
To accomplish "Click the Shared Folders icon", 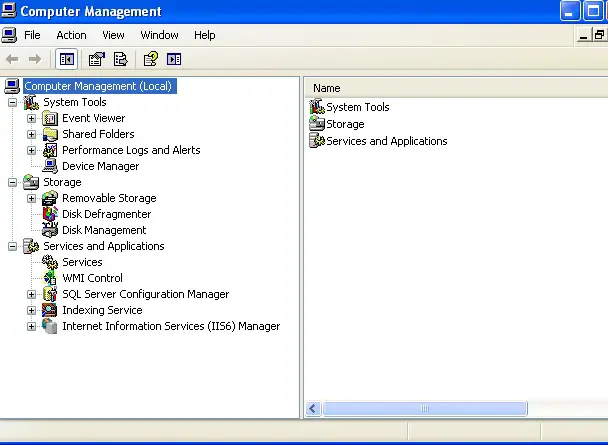I will pos(50,134).
